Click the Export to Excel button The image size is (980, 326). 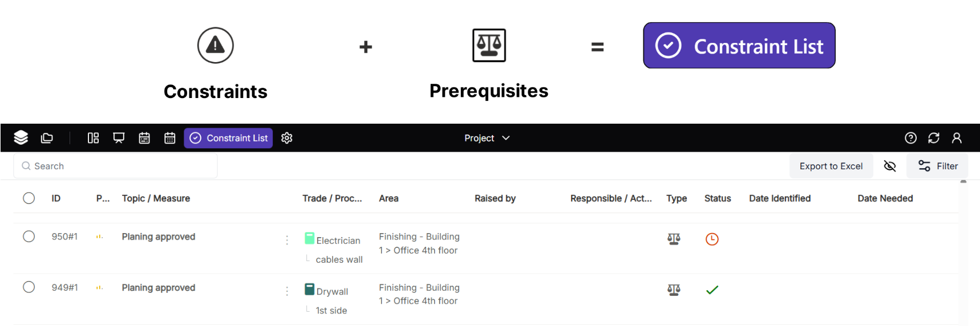[831, 166]
